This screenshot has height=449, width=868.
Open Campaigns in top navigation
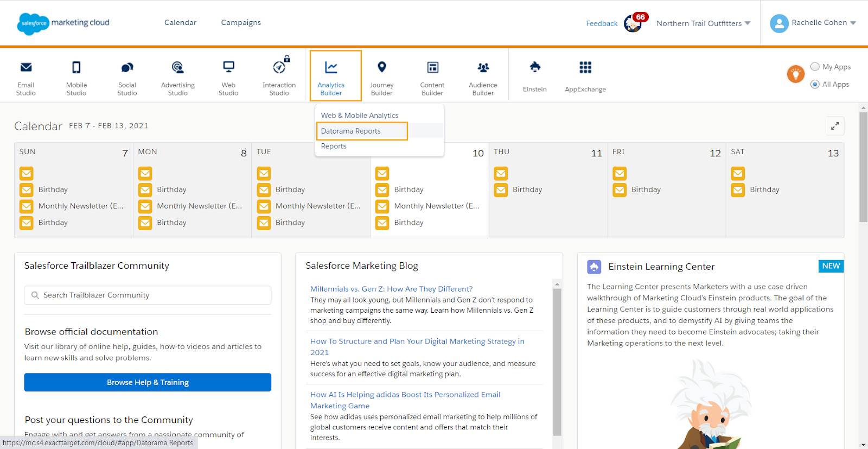[x=241, y=22]
